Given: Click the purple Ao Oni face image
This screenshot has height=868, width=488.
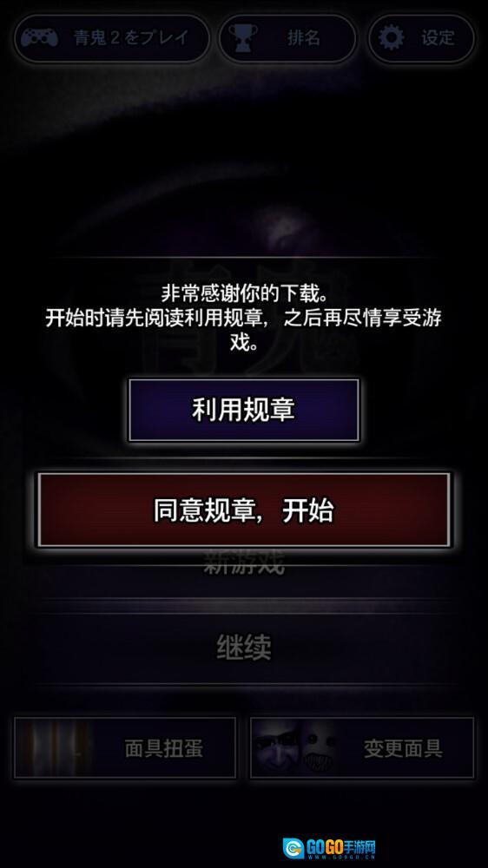Looking at the screenshot, I should 279,748.
